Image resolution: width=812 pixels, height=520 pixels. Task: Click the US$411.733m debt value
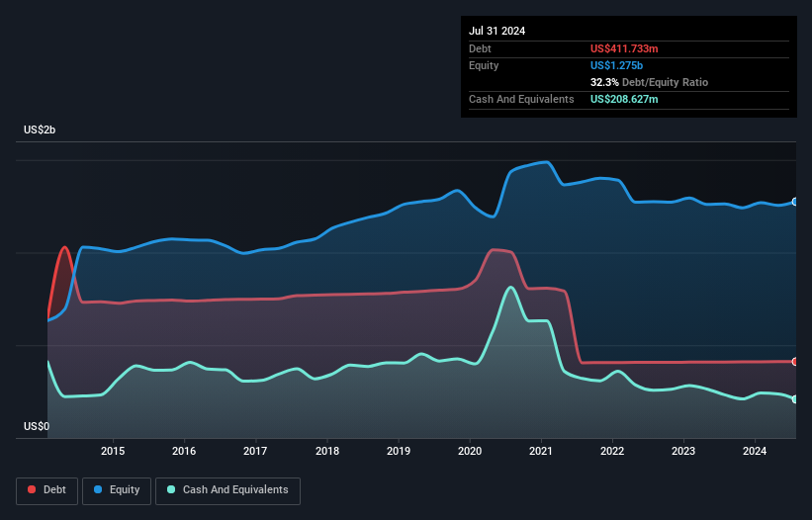[624, 48]
